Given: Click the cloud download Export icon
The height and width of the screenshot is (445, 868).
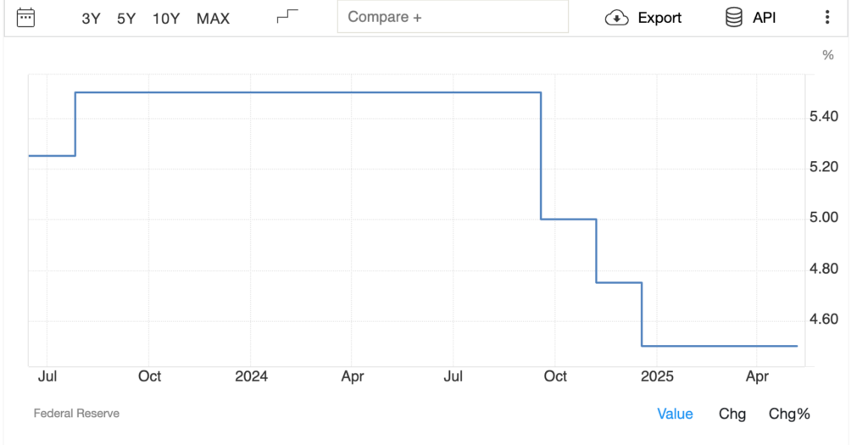Looking at the screenshot, I should pos(616,18).
